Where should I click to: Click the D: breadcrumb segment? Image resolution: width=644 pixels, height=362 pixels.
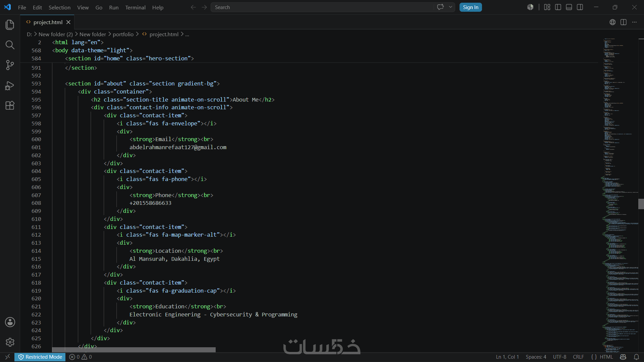(29, 34)
